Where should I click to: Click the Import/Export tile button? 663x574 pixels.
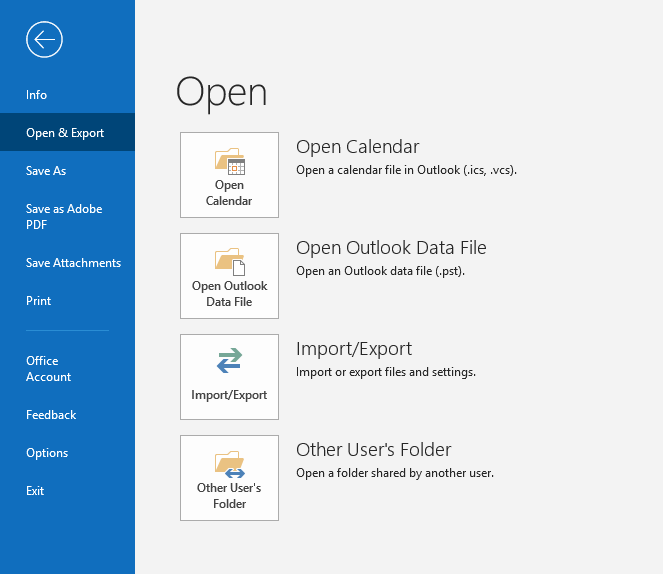(x=229, y=377)
